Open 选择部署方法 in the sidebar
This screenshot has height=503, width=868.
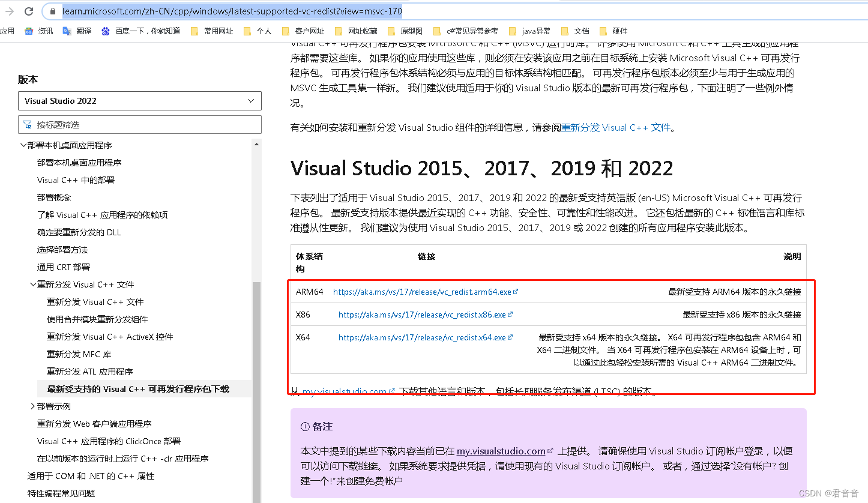(62, 250)
